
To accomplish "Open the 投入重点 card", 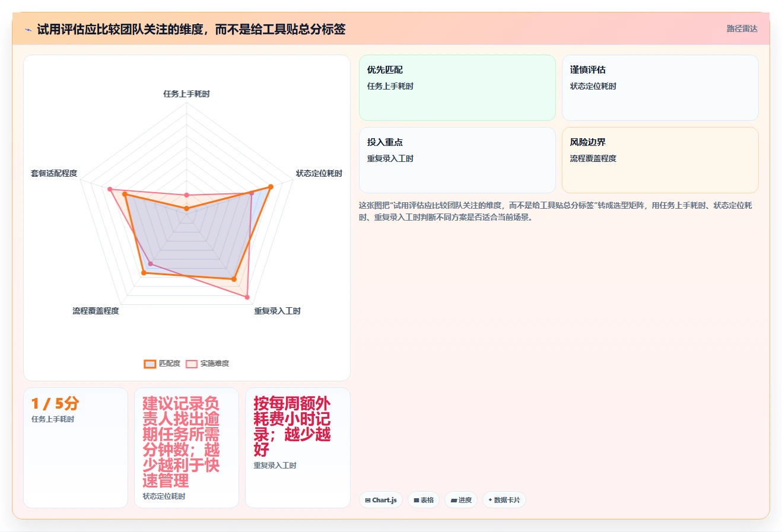I will click(x=457, y=160).
